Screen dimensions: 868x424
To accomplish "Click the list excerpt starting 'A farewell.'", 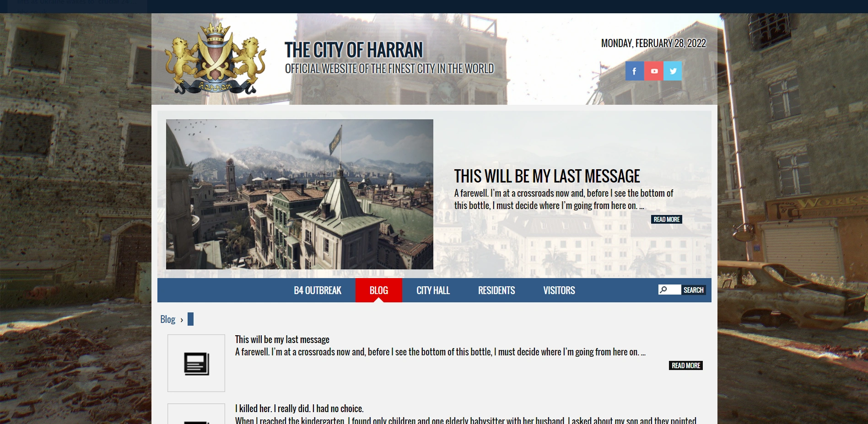I will (440, 352).
